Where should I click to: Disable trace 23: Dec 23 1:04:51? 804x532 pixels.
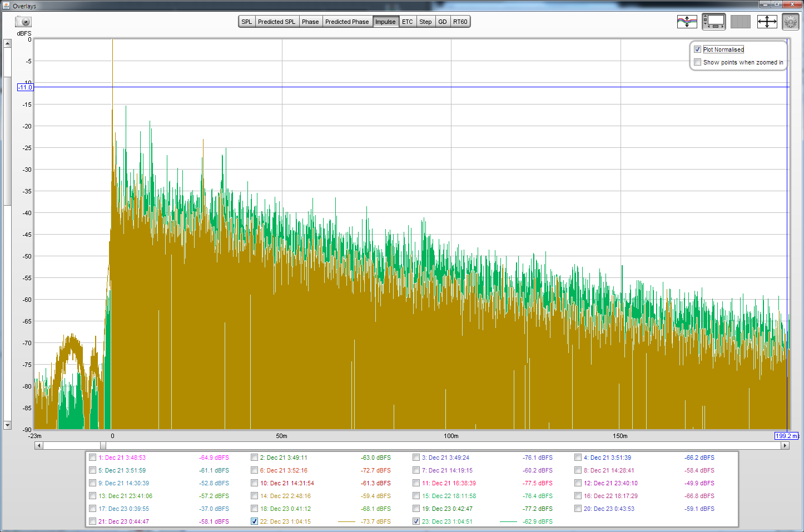coord(416,521)
